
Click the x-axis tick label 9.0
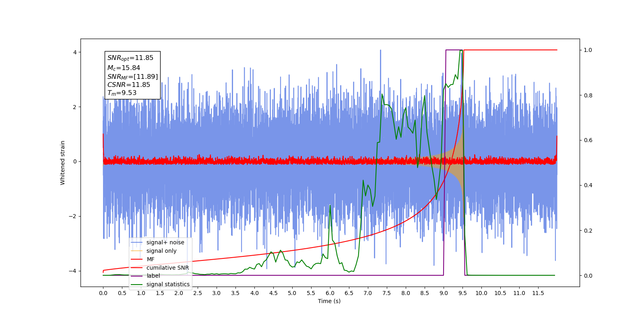pyautogui.click(x=444, y=293)
